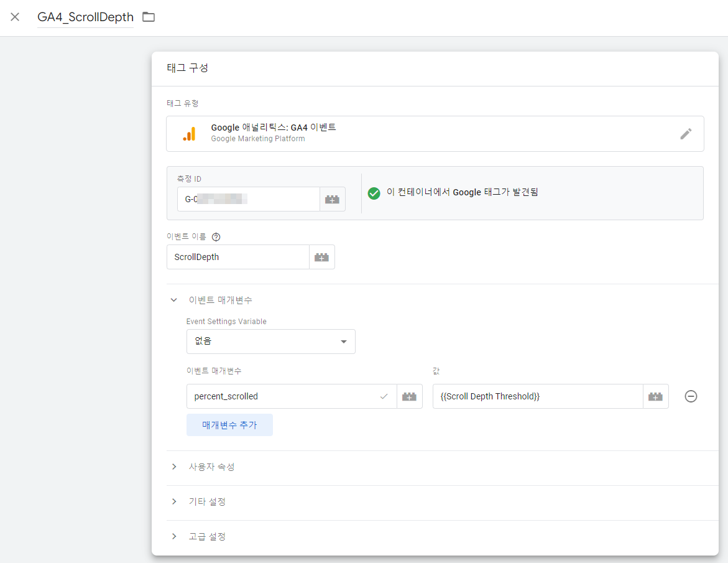Click the 태그 구성 panel title
Screen dimensions: 728x563
pos(188,68)
